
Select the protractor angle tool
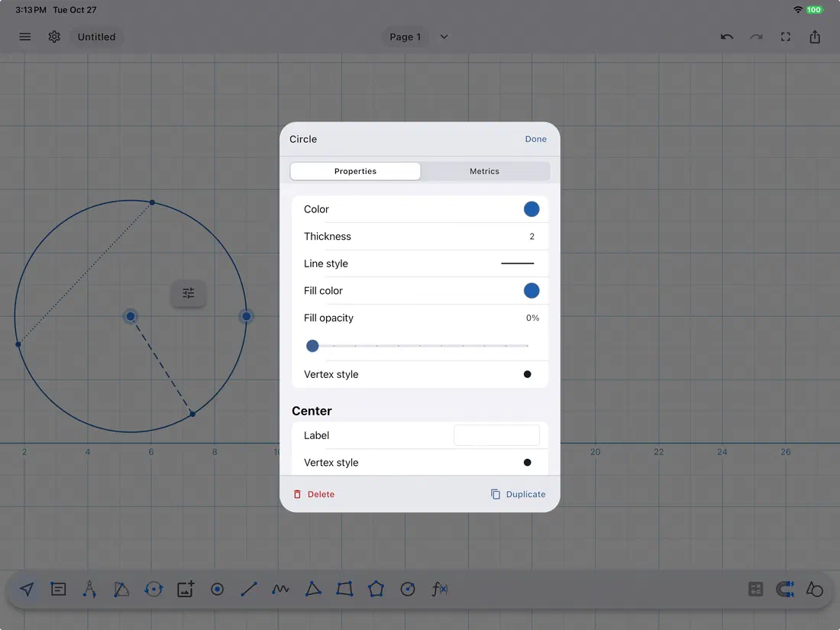tap(121, 590)
